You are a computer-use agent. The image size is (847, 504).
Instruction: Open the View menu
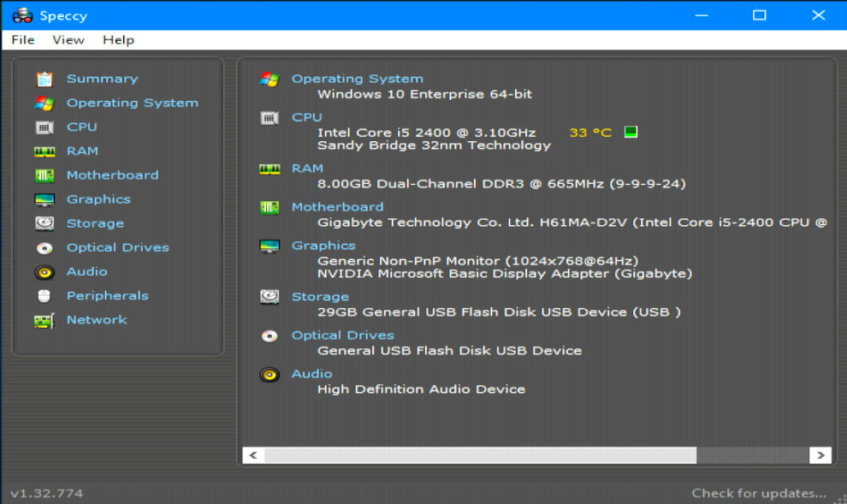68,39
